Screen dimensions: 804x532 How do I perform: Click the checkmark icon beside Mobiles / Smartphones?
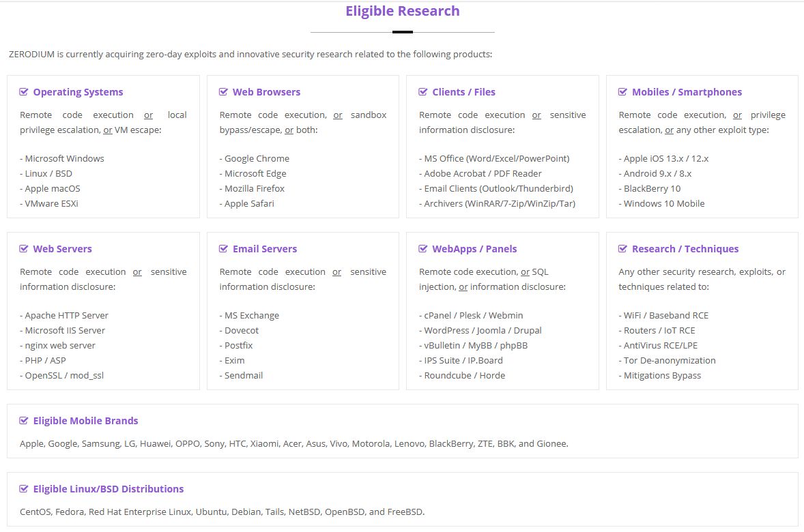click(x=622, y=92)
